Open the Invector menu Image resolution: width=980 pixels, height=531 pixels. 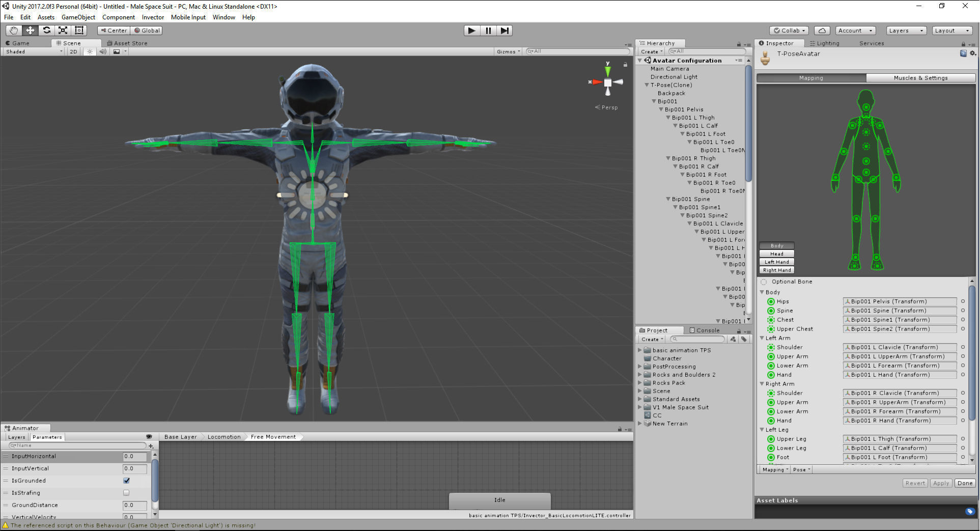coord(153,17)
